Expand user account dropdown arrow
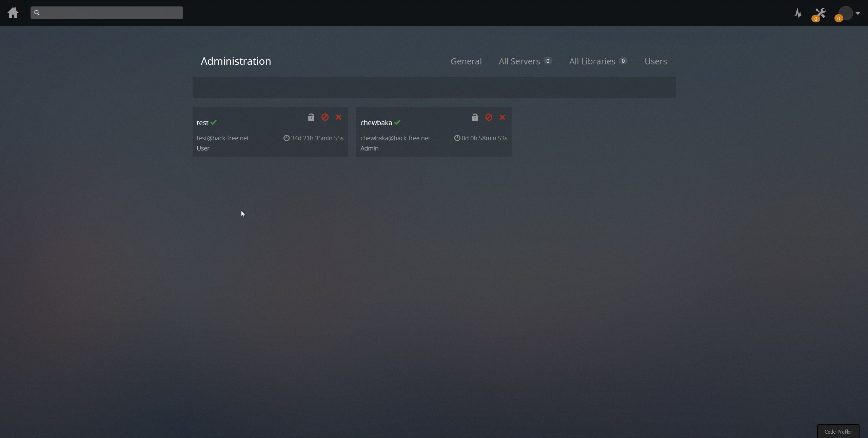The width and height of the screenshot is (868, 438). point(857,14)
